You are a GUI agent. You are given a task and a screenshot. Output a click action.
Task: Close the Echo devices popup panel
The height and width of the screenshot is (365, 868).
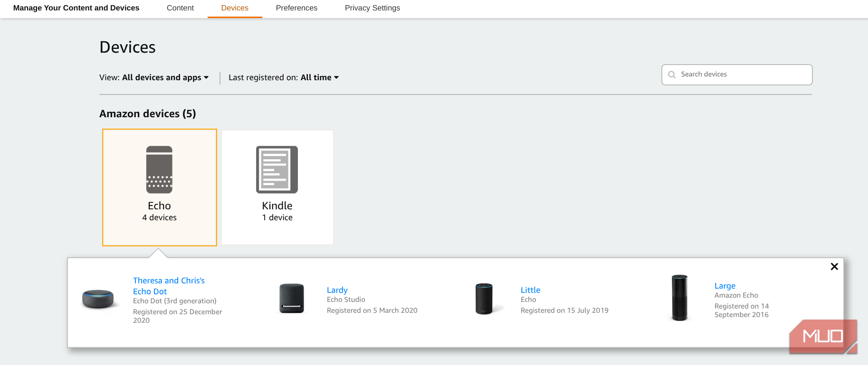[834, 267]
